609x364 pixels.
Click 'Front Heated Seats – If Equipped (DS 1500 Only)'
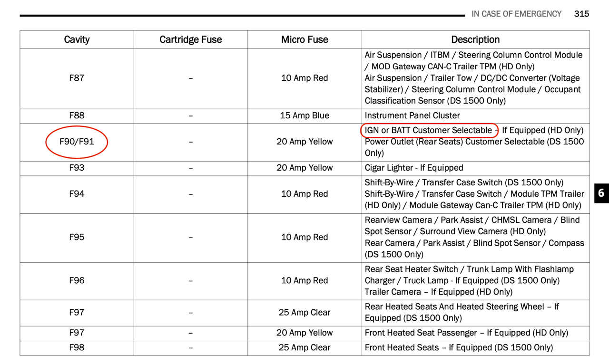point(459,347)
